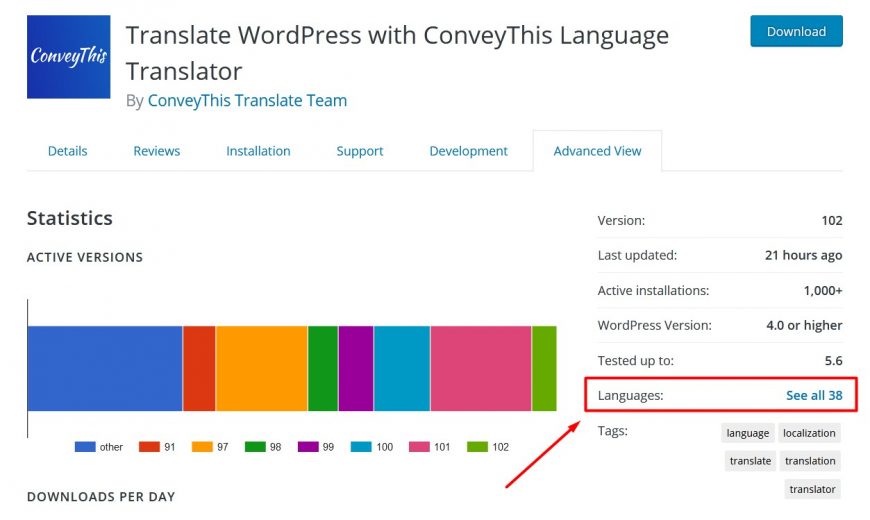Click the translator tag
The width and height of the screenshot is (870, 520).
[812, 489]
